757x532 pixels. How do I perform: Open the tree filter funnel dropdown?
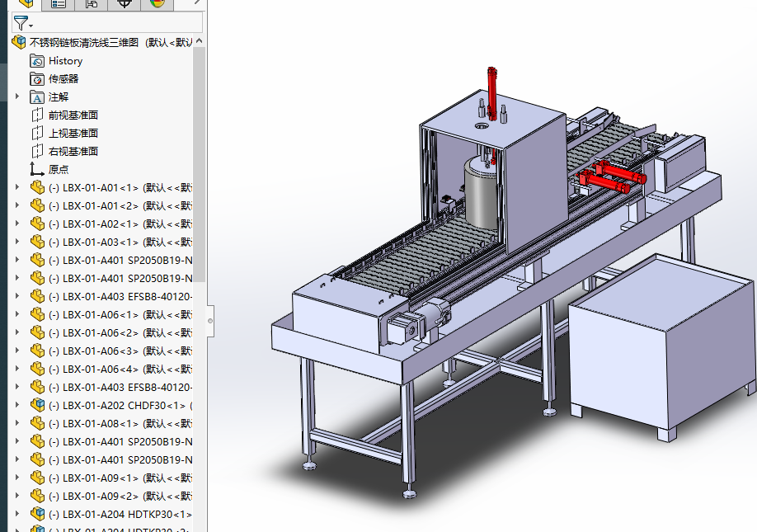pos(23,23)
